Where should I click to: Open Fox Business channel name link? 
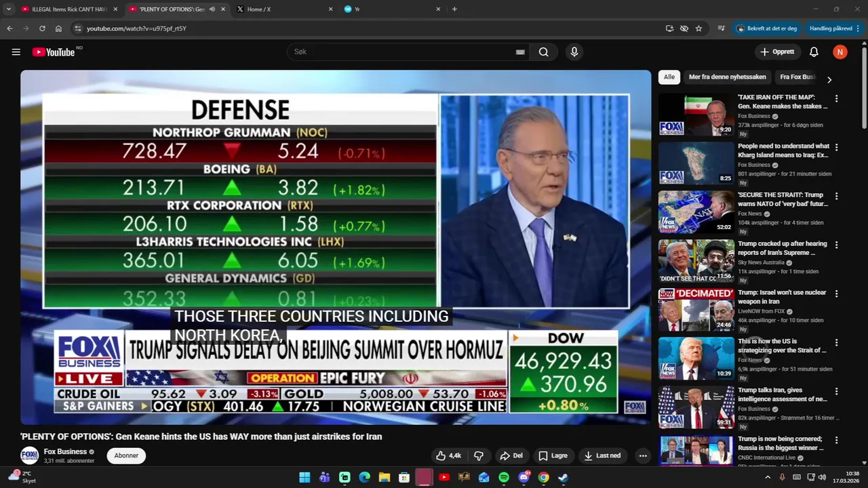tap(65, 451)
